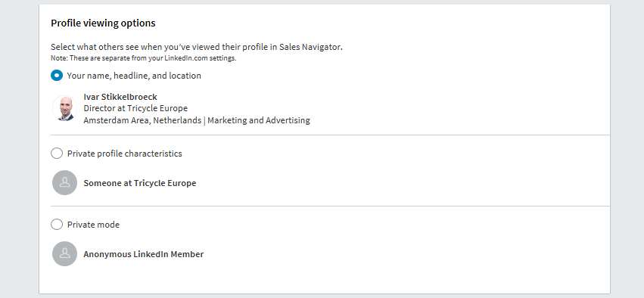The image size is (644, 298).
Task: Click the 'Select what others see' description sentence
Action: pyautogui.click(x=197, y=47)
